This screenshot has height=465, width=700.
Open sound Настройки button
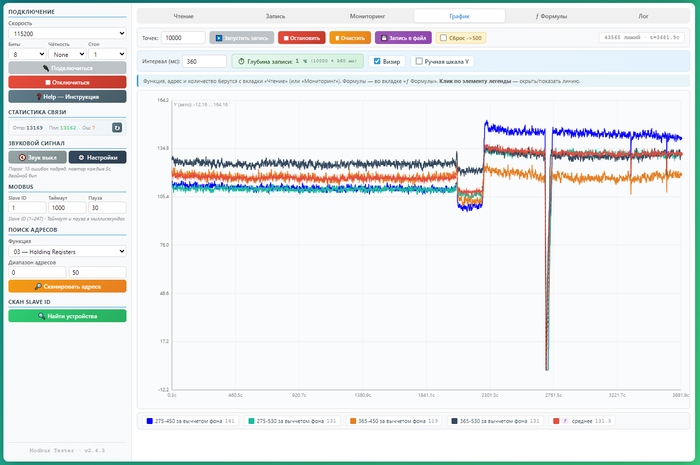tap(97, 158)
